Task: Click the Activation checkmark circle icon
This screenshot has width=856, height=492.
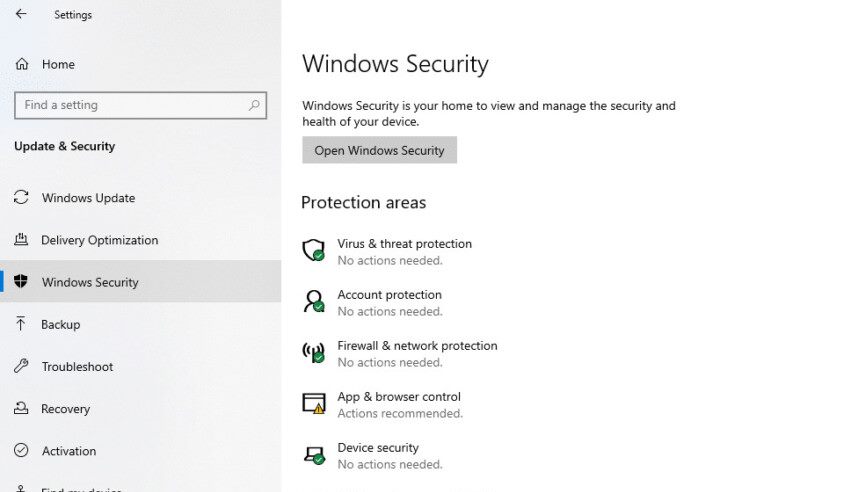Action: 21,450
